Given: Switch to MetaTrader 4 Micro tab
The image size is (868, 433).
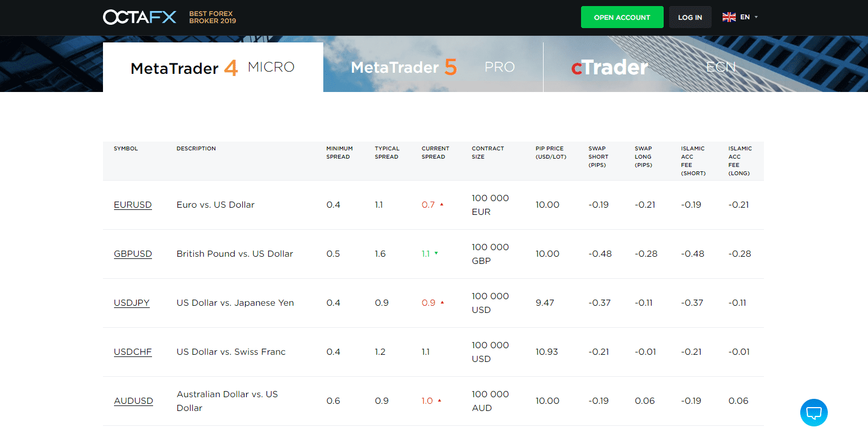Looking at the screenshot, I should [213, 67].
